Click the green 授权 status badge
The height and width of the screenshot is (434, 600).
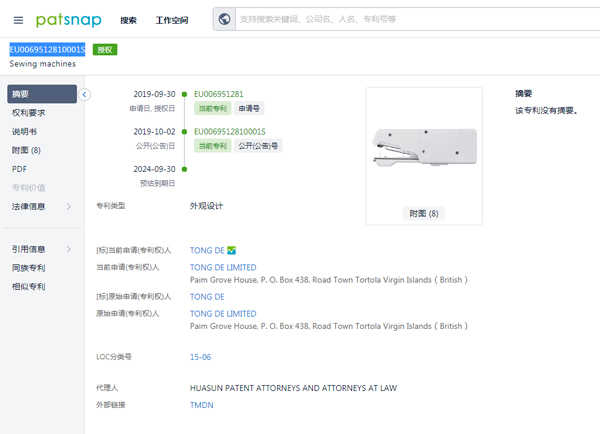point(105,50)
